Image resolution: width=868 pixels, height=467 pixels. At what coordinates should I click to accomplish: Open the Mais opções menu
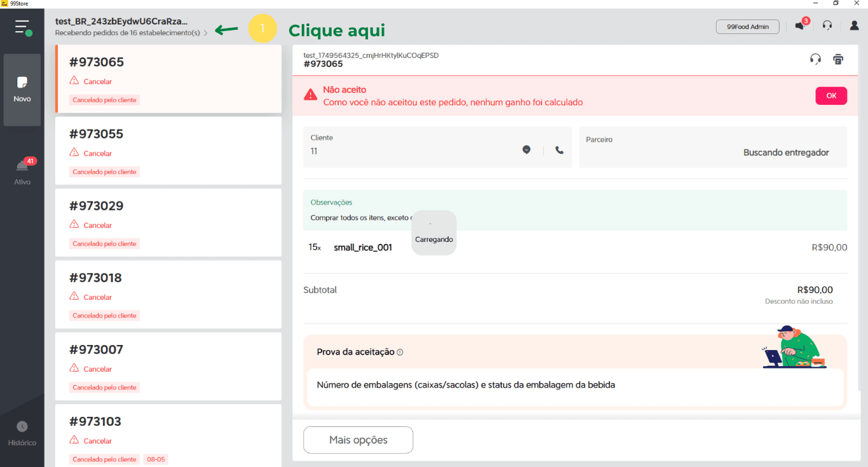[x=358, y=440]
